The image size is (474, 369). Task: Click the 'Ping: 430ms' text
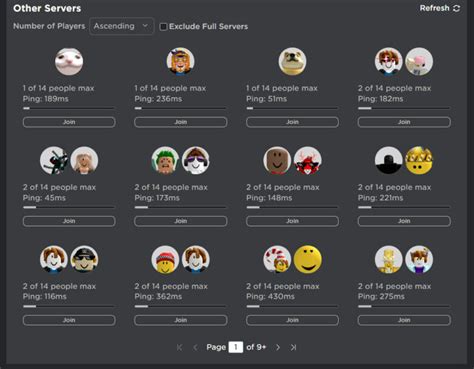pos(270,296)
